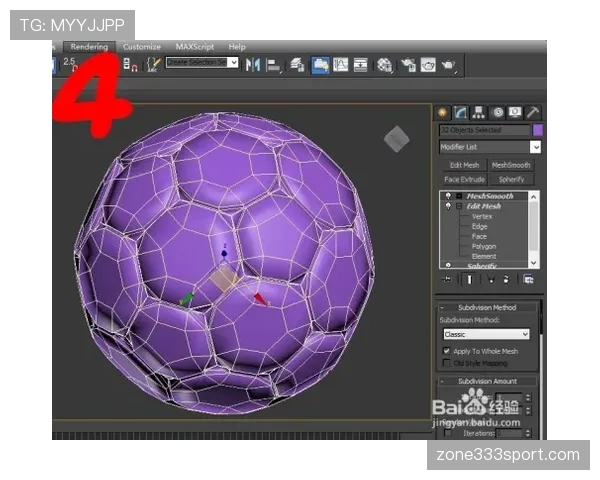
Task: Open Render Setup teapot icon
Action: tap(408, 65)
